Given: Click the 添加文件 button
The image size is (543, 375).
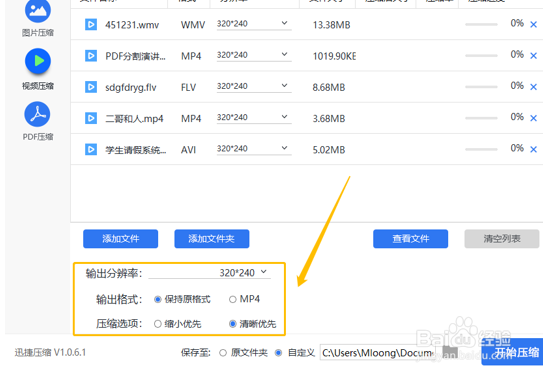Looking at the screenshot, I should tap(121, 239).
